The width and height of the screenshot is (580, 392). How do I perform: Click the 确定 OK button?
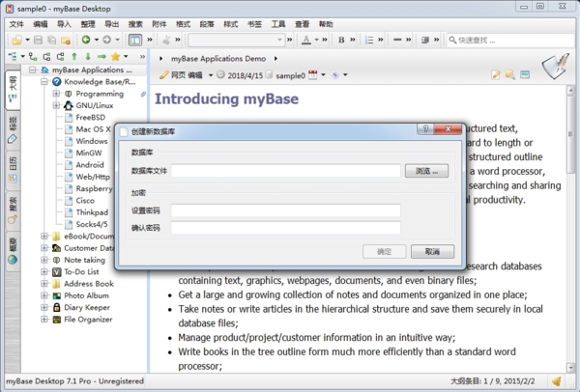385,252
